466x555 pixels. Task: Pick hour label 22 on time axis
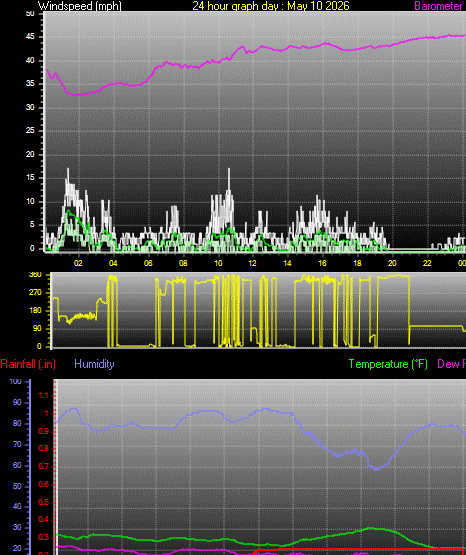(427, 263)
